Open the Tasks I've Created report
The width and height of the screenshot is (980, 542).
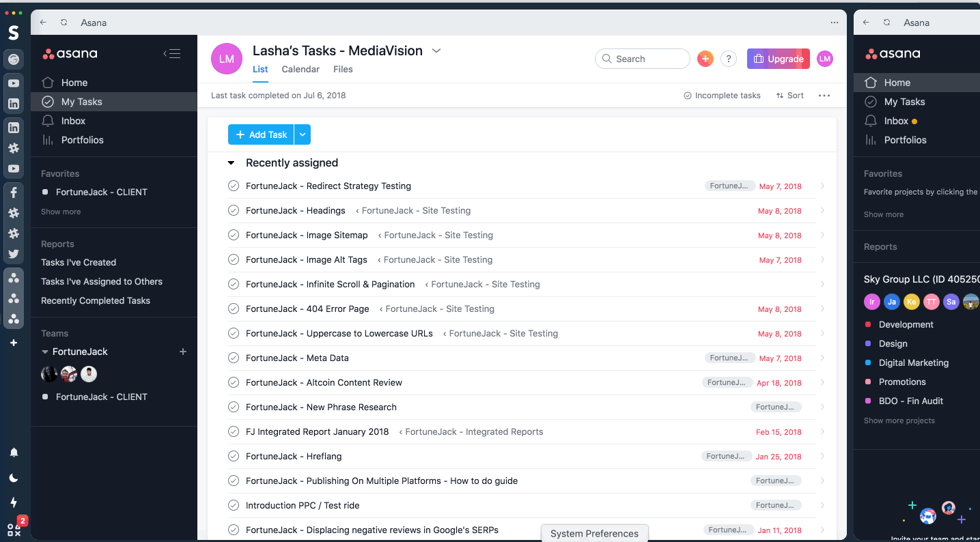pyautogui.click(x=79, y=262)
